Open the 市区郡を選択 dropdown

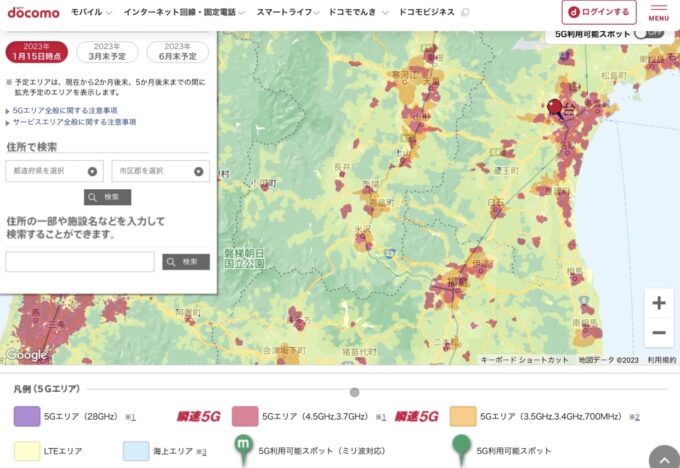(x=160, y=171)
